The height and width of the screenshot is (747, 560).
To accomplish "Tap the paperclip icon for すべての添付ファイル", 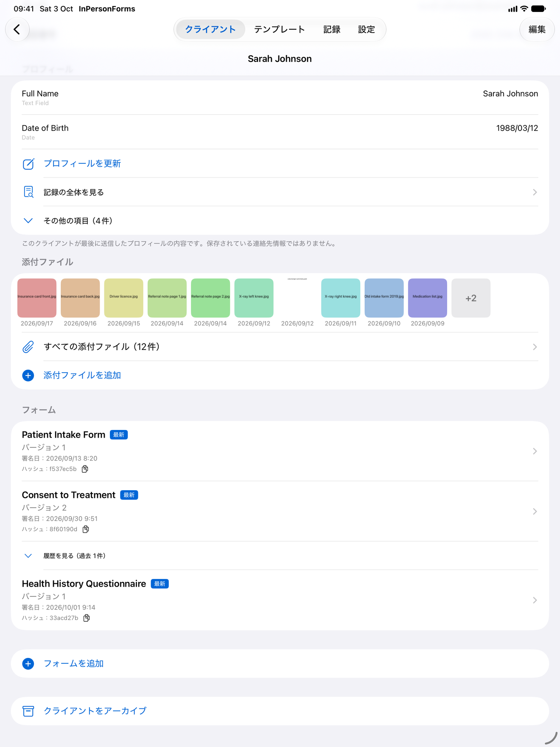I will tap(28, 347).
